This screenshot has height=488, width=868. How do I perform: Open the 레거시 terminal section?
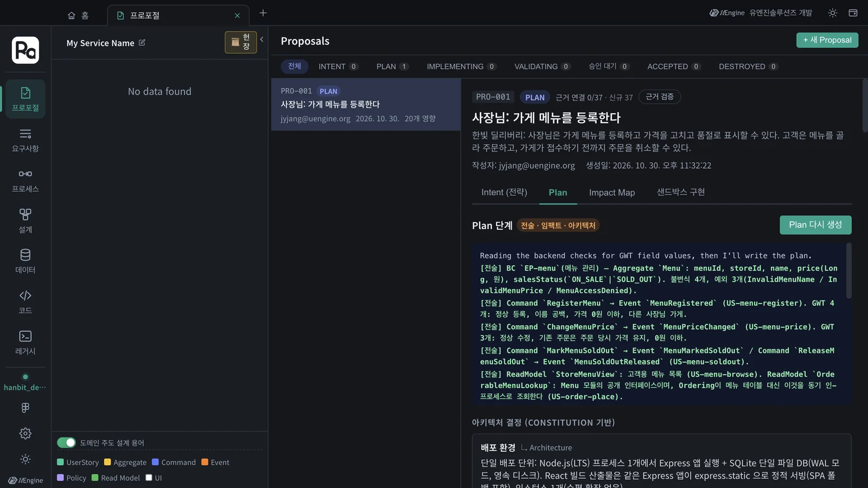click(25, 343)
